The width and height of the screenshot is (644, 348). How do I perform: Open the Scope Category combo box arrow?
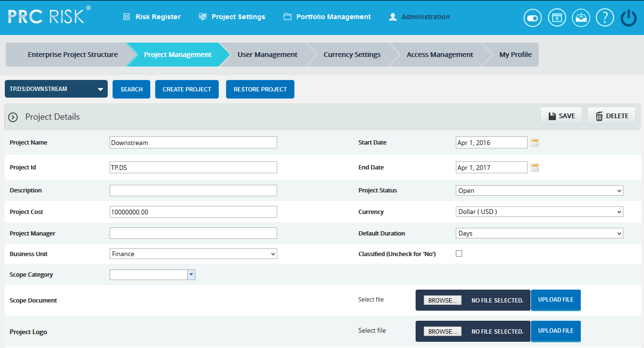point(191,275)
